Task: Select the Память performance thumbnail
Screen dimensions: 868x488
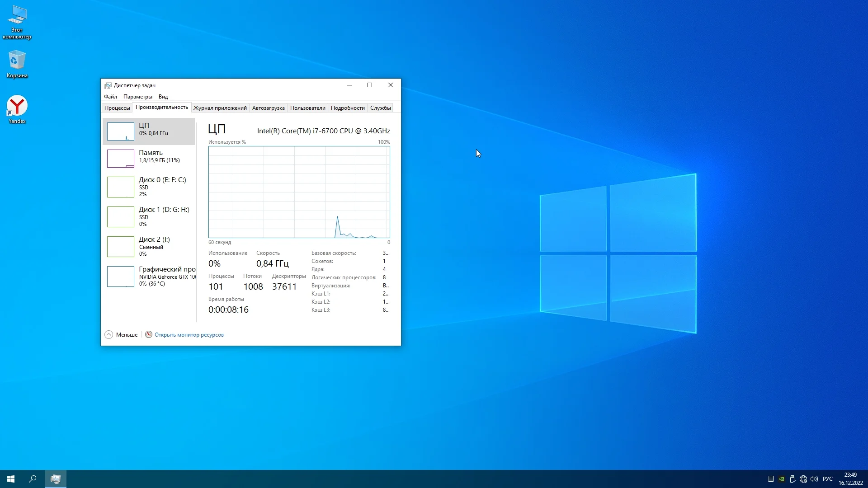Action: [149, 158]
